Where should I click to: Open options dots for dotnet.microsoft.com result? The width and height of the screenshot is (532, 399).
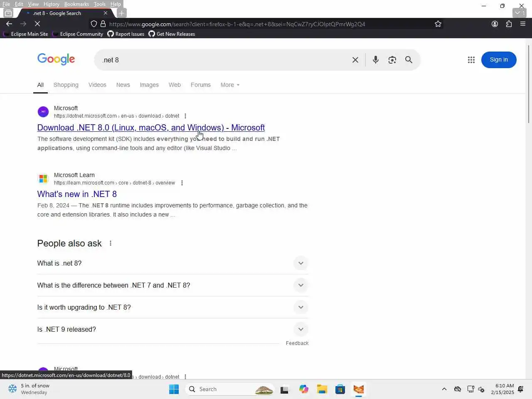tap(185, 116)
